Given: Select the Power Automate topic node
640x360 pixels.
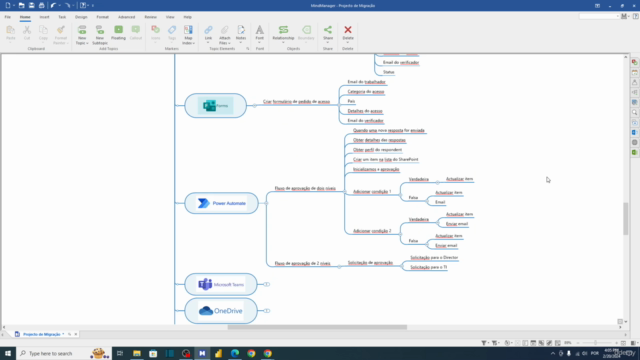Looking at the screenshot, I should [x=221, y=203].
